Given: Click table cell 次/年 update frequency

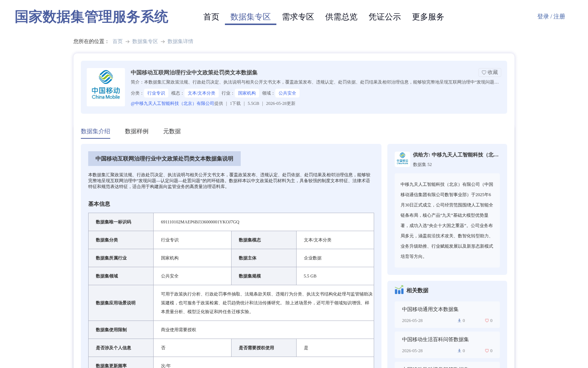Looking at the screenshot, I should (166, 365).
